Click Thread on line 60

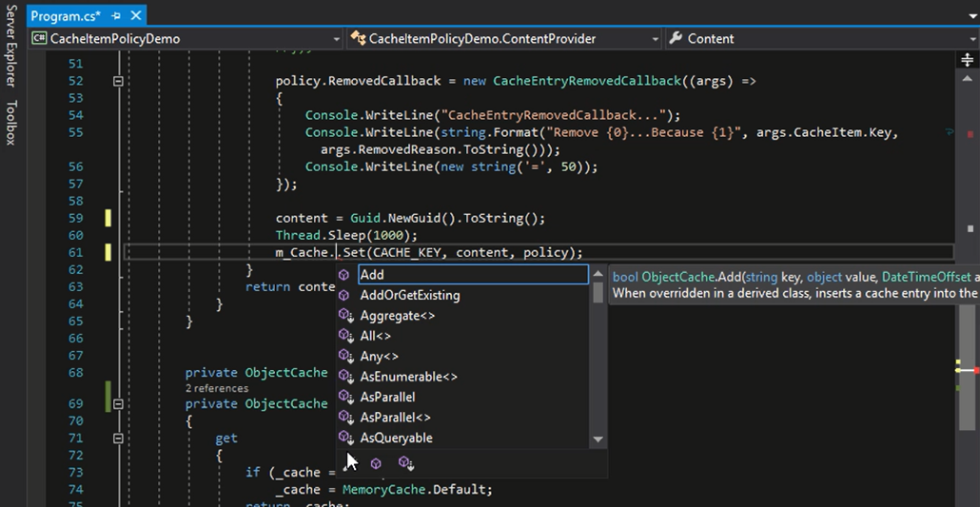tap(297, 235)
